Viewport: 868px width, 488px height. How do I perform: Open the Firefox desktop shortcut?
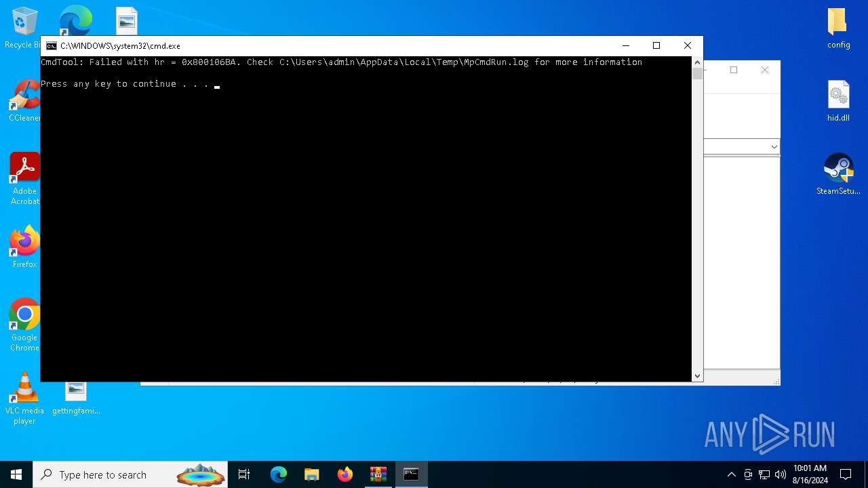[24, 247]
